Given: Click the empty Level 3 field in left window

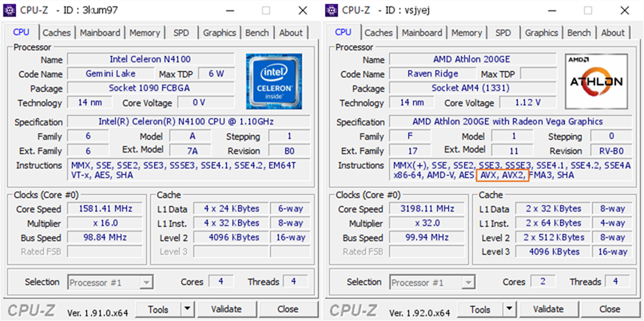Looking at the screenshot, I should (x=231, y=252).
